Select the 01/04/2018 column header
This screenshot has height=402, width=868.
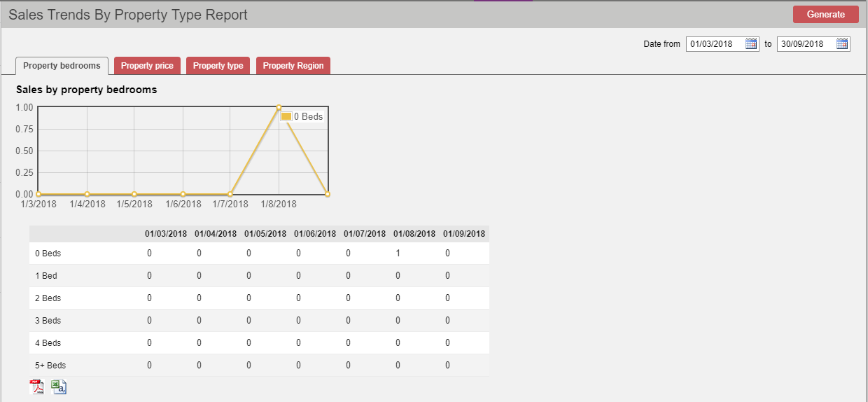coord(216,234)
